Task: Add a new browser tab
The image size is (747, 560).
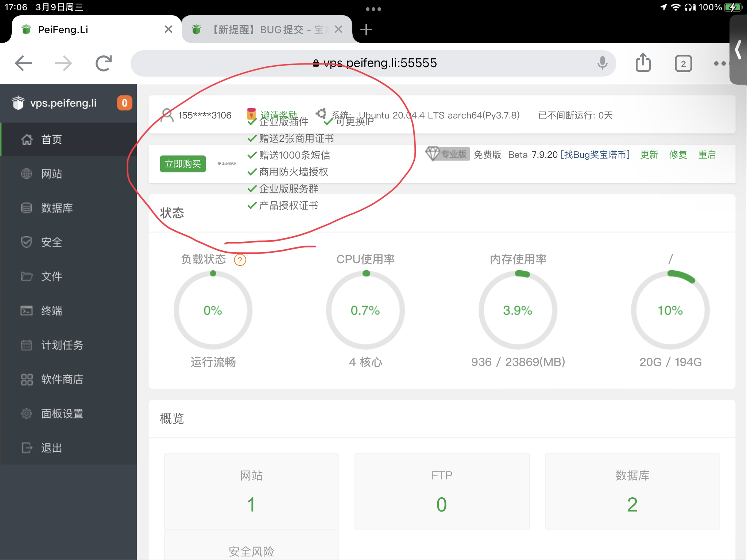Action: click(x=366, y=30)
